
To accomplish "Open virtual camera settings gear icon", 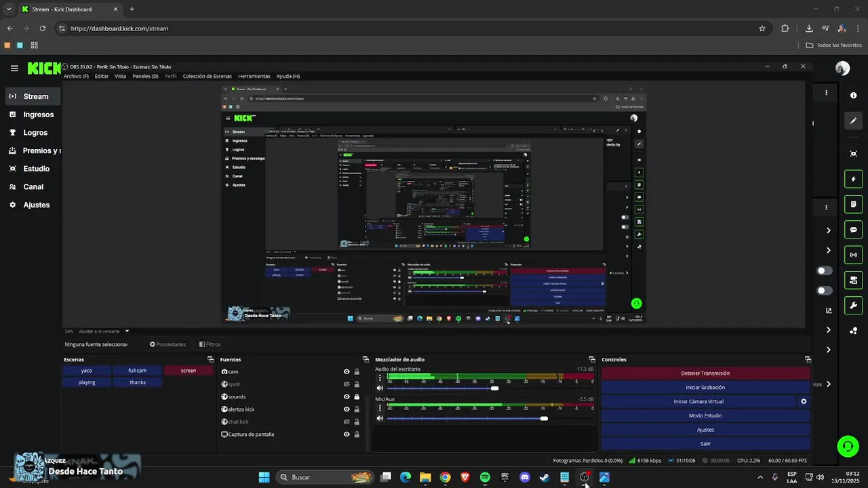I will coord(804,401).
